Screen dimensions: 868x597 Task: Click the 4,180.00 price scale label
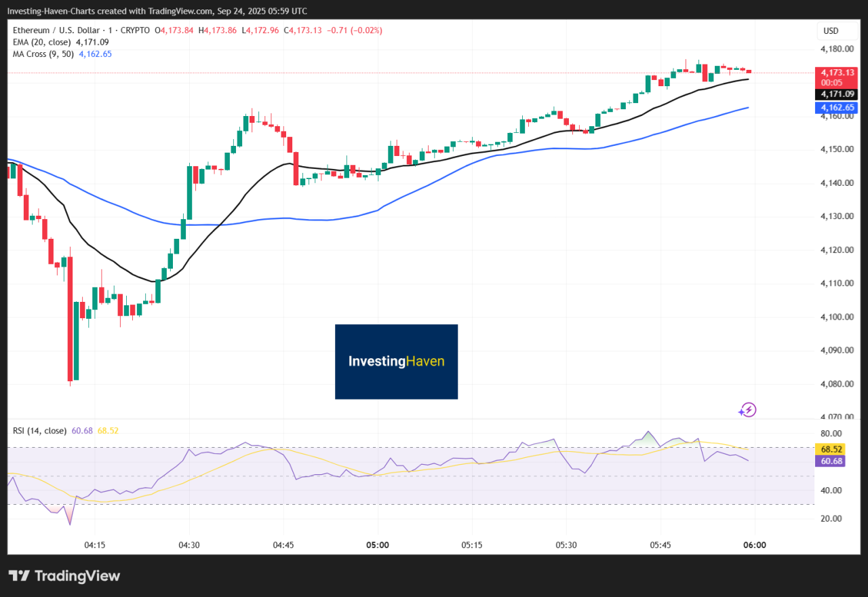point(836,49)
